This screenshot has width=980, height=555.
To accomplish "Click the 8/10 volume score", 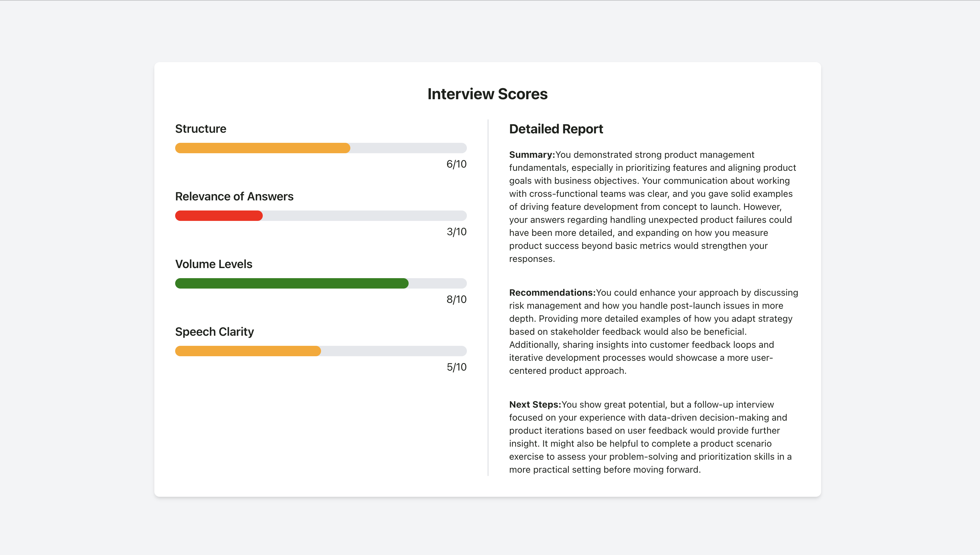I will click(456, 299).
